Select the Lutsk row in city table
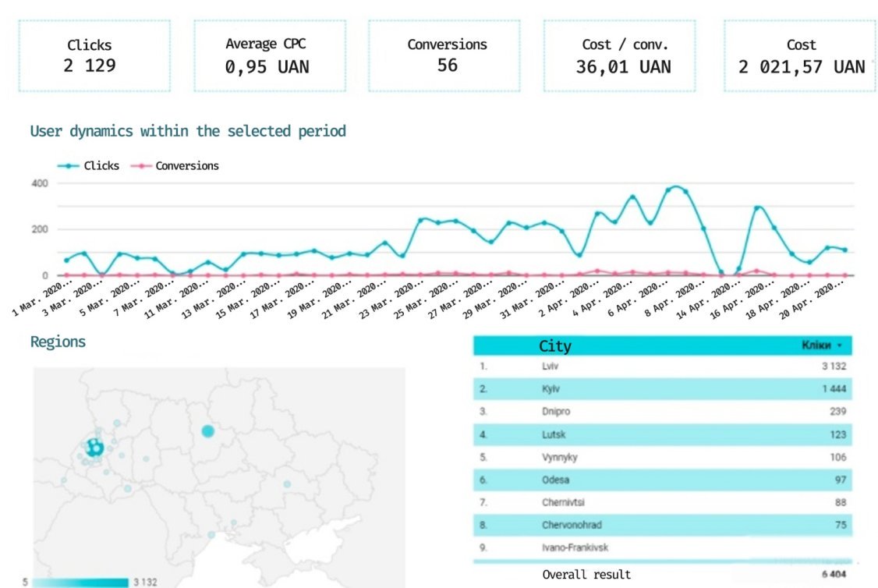The image size is (878, 588). click(x=663, y=434)
